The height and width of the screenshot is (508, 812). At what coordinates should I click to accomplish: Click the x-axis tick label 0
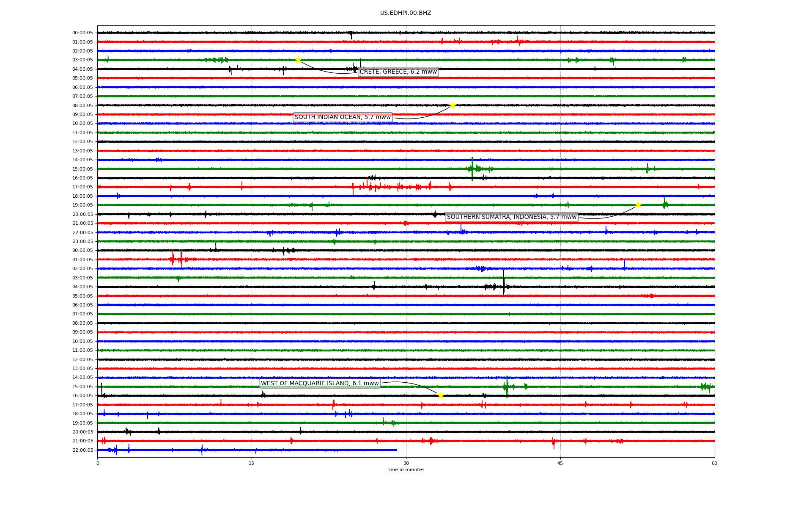(98, 463)
